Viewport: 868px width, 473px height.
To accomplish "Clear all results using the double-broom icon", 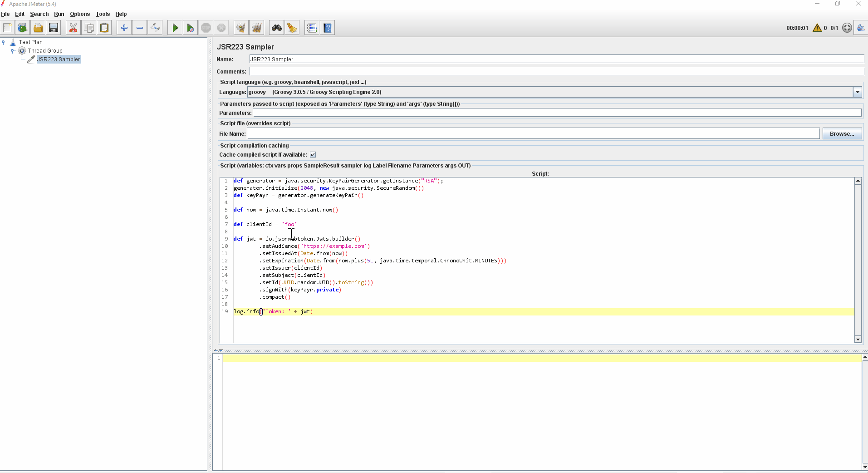I will [x=256, y=27].
